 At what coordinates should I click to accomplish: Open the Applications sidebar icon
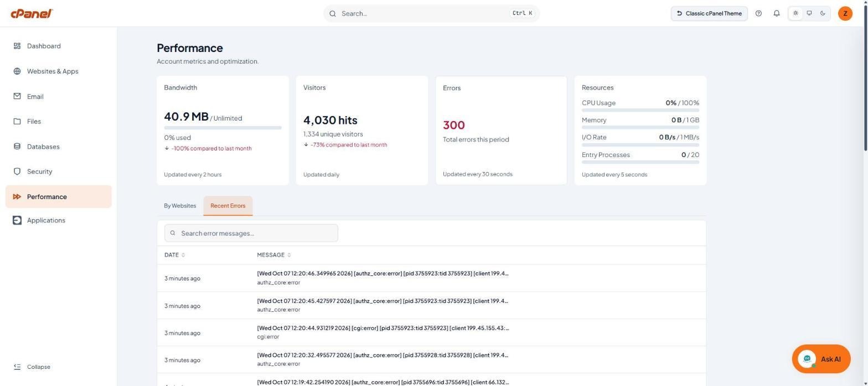tap(17, 220)
